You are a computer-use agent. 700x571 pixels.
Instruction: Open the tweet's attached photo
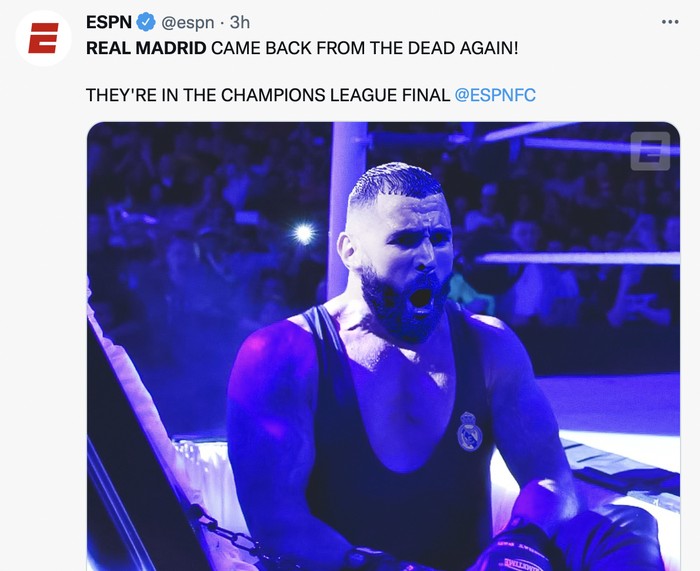(383, 346)
